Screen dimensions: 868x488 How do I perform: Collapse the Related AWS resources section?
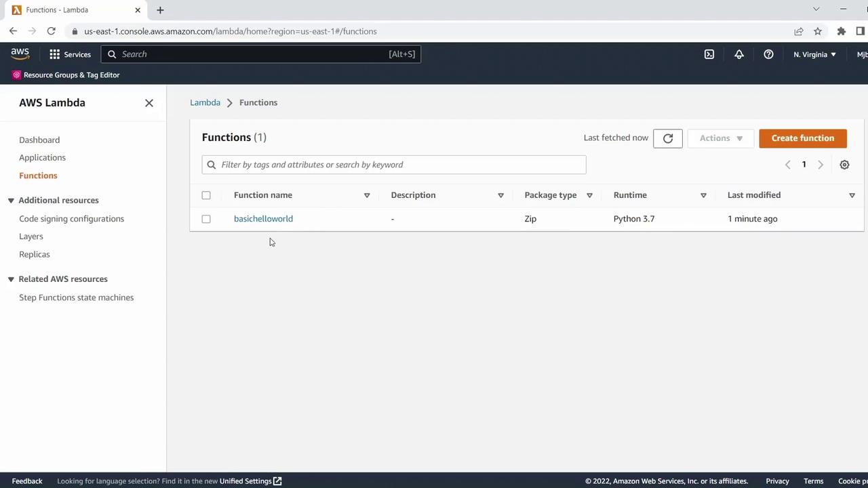11,279
